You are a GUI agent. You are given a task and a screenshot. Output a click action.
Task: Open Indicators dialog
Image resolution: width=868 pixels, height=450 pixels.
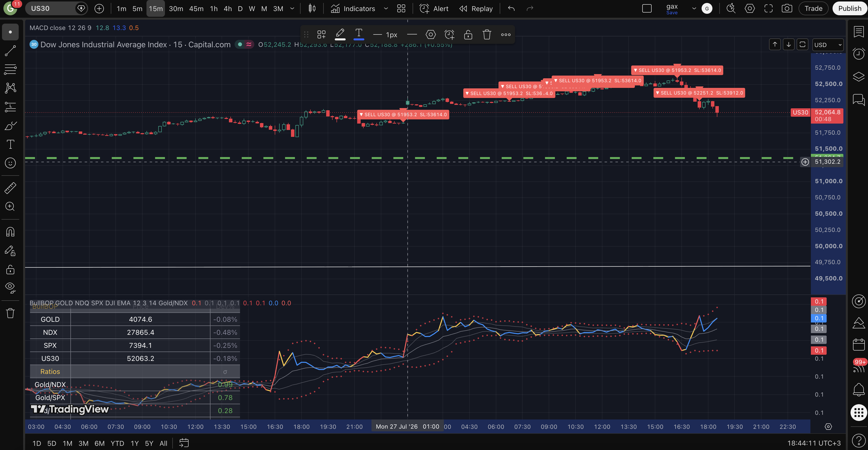pyautogui.click(x=353, y=8)
